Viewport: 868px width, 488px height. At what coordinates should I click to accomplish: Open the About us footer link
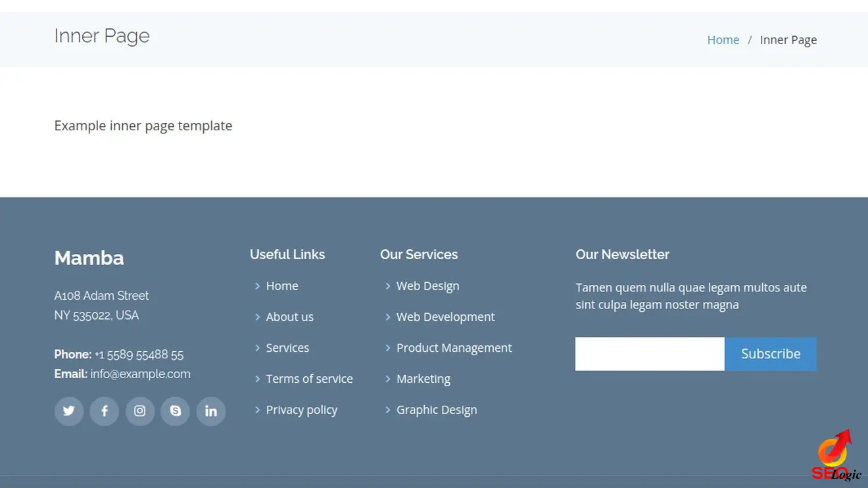(x=289, y=317)
